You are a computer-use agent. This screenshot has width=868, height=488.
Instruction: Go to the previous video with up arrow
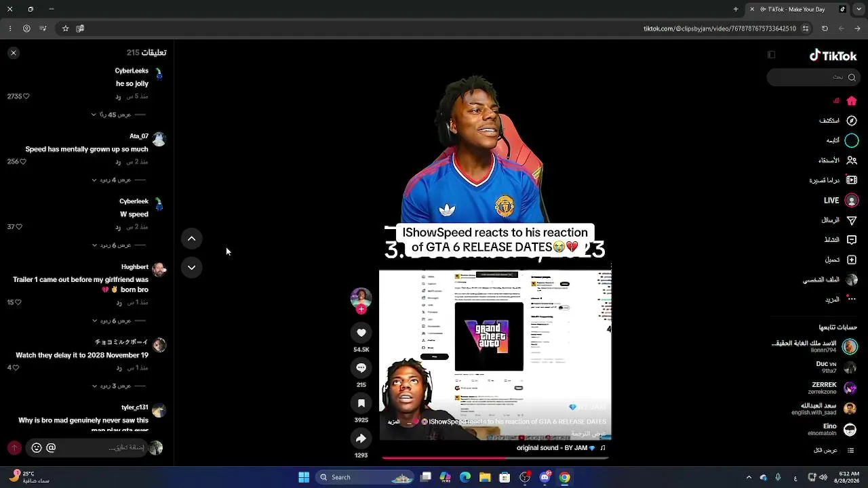[191, 239]
